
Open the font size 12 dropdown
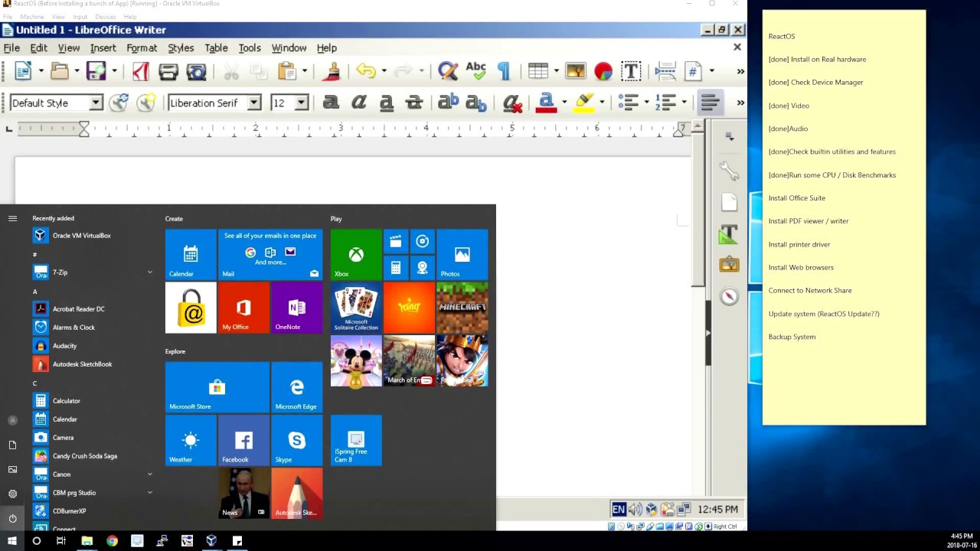pos(302,103)
